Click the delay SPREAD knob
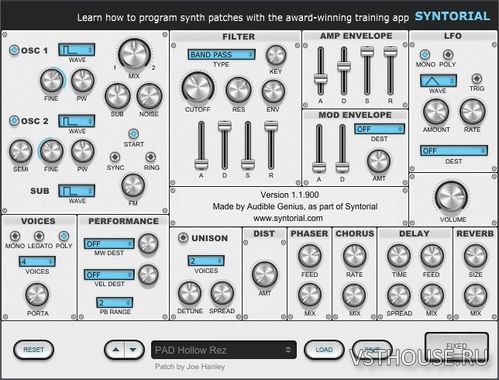 [x=399, y=295]
